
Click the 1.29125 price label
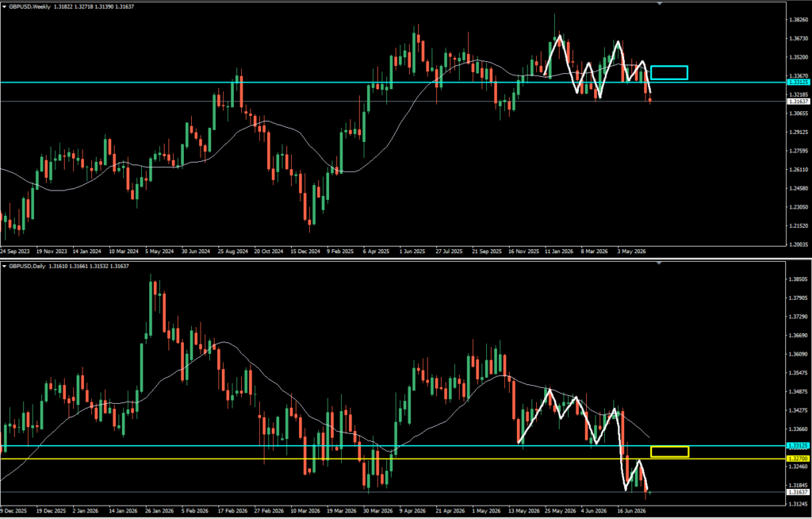point(798,132)
